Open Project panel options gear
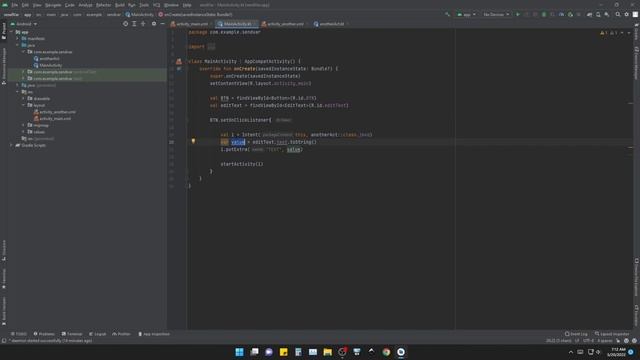 click(x=154, y=24)
